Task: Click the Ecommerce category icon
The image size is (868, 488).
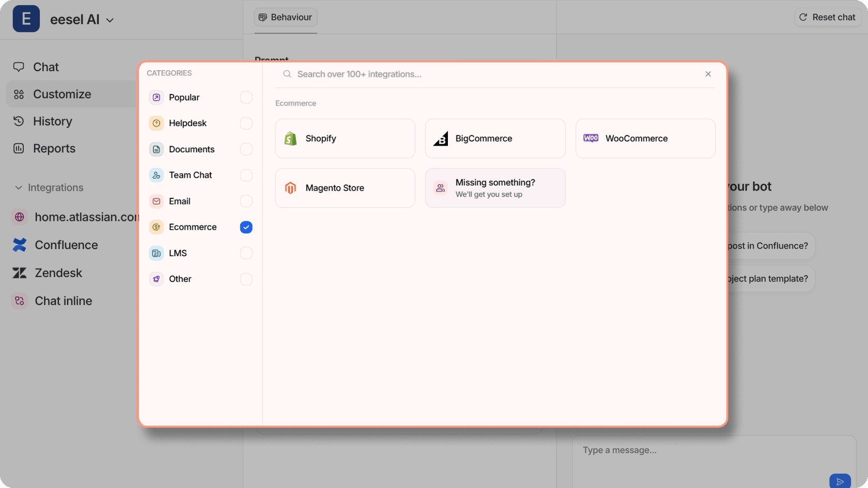Action: click(156, 227)
